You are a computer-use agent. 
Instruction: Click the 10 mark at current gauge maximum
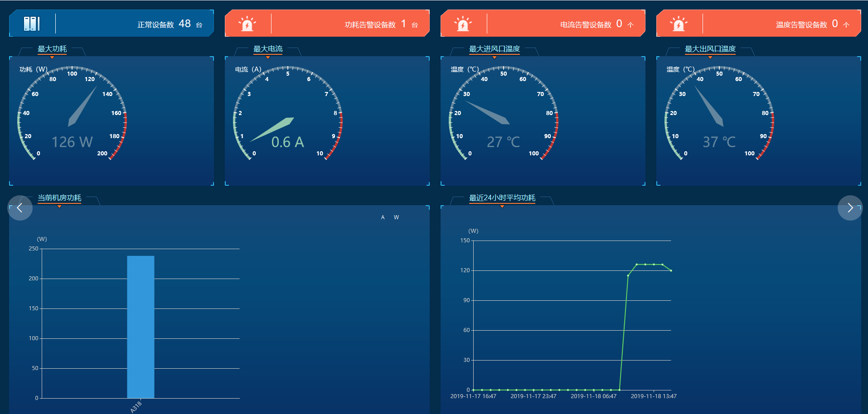(x=320, y=154)
